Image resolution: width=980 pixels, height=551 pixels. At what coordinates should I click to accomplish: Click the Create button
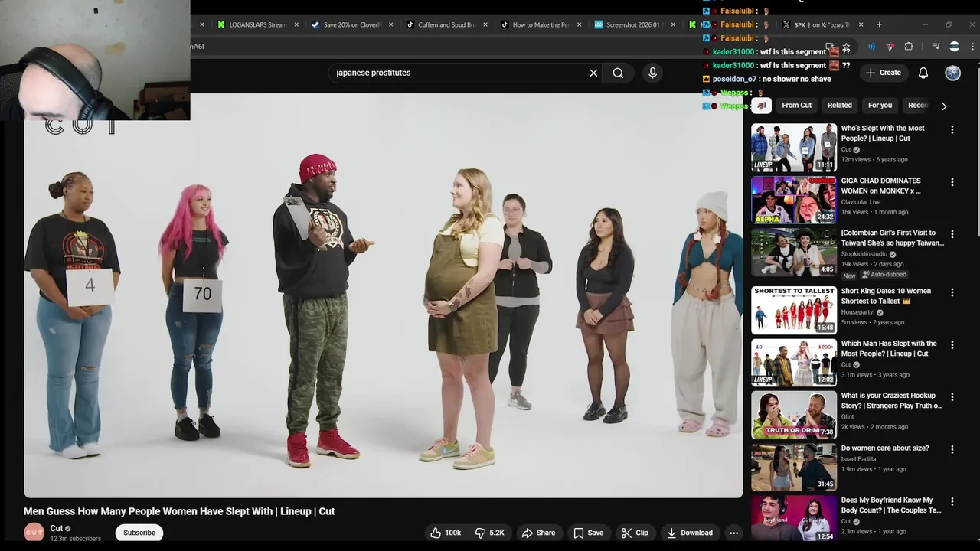[883, 73]
